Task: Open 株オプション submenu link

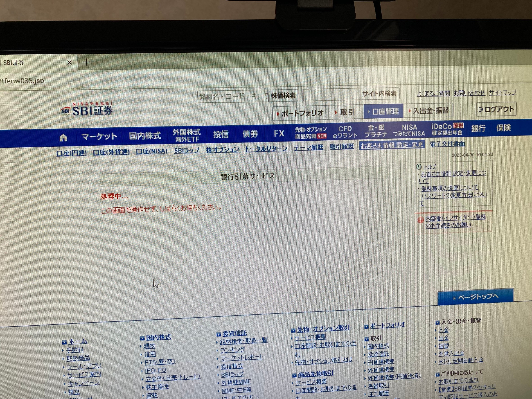Action: pyautogui.click(x=223, y=150)
